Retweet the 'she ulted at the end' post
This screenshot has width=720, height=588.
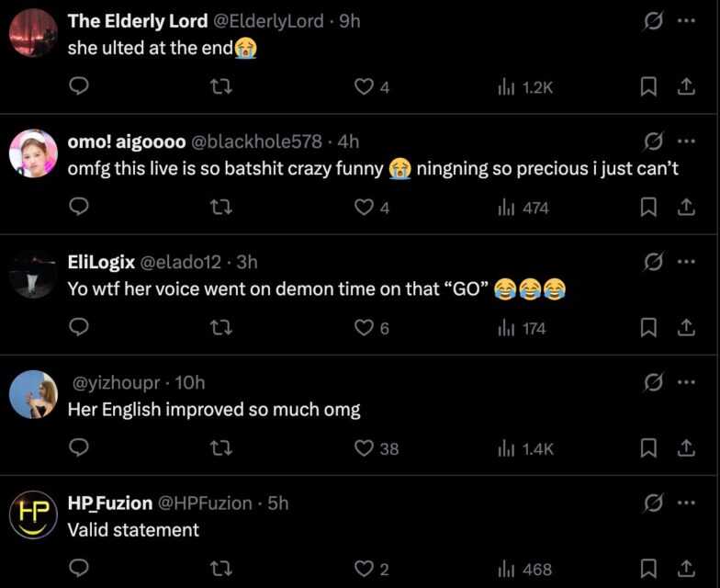(x=220, y=87)
